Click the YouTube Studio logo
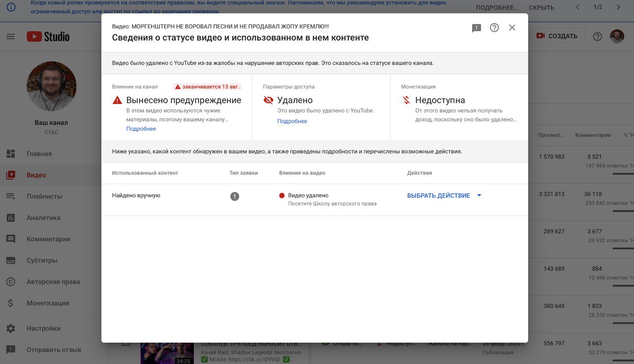 pyautogui.click(x=48, y=37)
